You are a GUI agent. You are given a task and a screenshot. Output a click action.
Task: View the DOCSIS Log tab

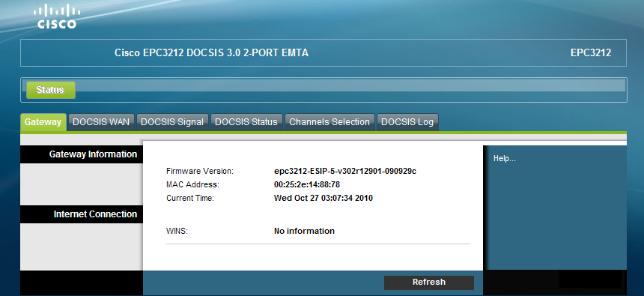[x=407, y=122]
